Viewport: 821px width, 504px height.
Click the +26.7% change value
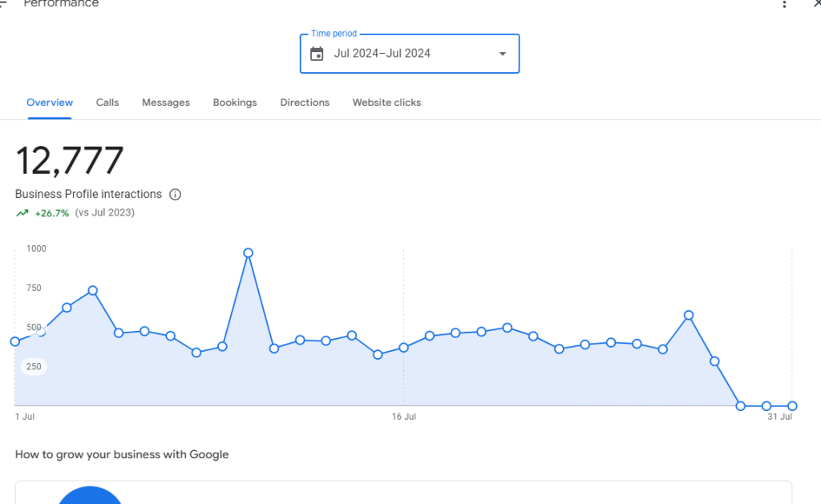coord(52,213)
